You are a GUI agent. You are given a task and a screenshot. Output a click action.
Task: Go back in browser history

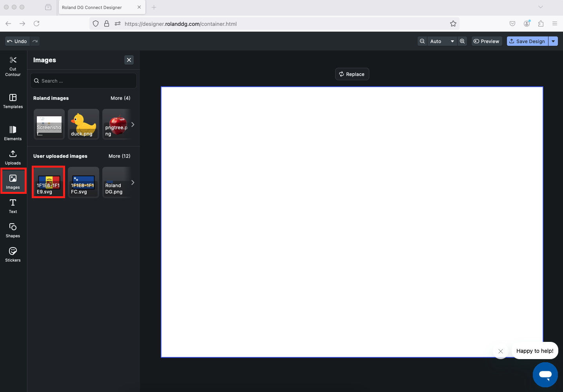(8, 23)
